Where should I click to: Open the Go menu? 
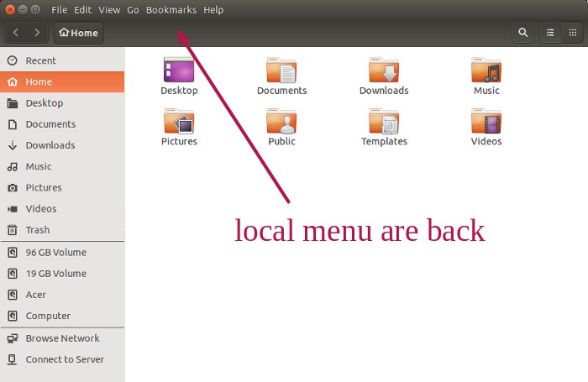(x=133, y=10)
